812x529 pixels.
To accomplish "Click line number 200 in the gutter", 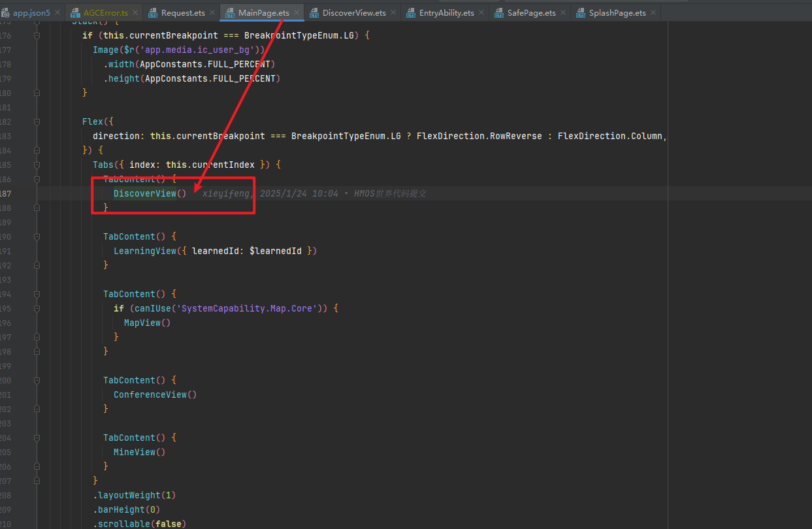I will [5, 381].
